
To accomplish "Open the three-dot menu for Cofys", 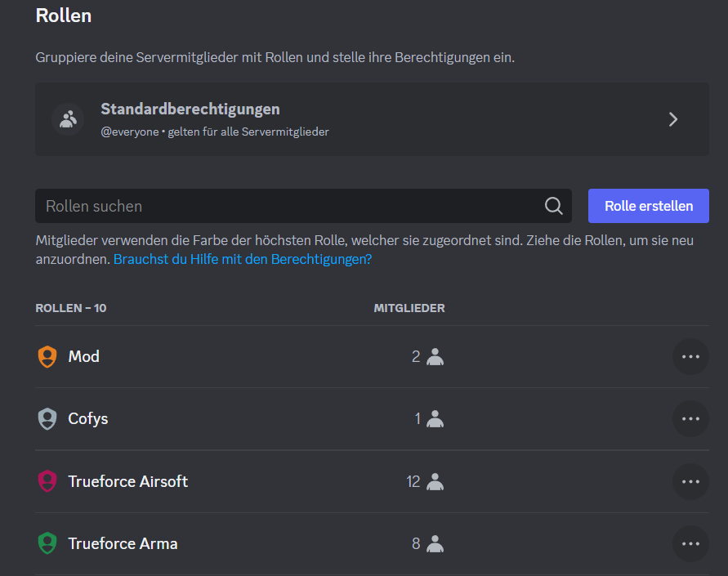I will coord(690,419).
